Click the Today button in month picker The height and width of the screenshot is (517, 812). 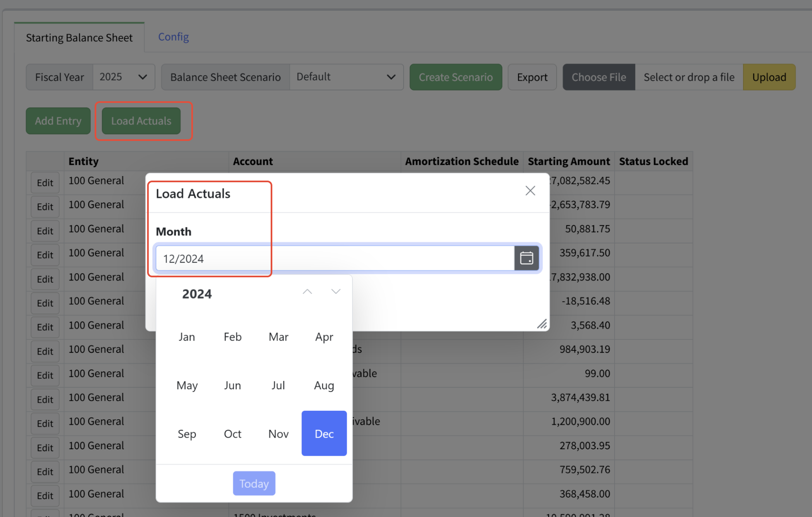pyautogui.click(x=254, y=483)
